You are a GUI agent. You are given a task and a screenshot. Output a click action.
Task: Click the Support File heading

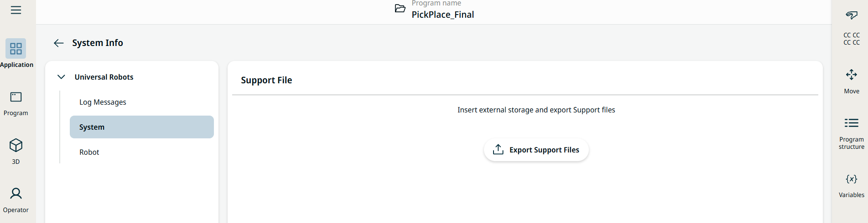pyautogui.click(x=266, y=80)
